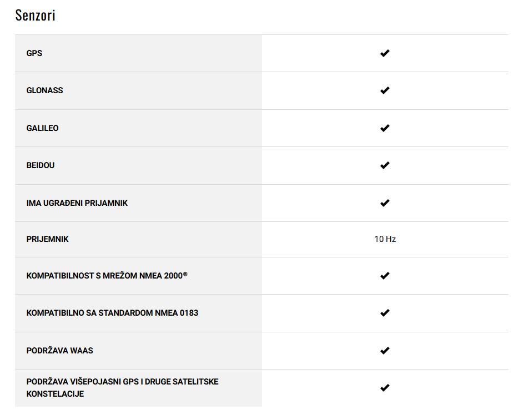Click the PRIJEMNIK label text

click(48, 239)
